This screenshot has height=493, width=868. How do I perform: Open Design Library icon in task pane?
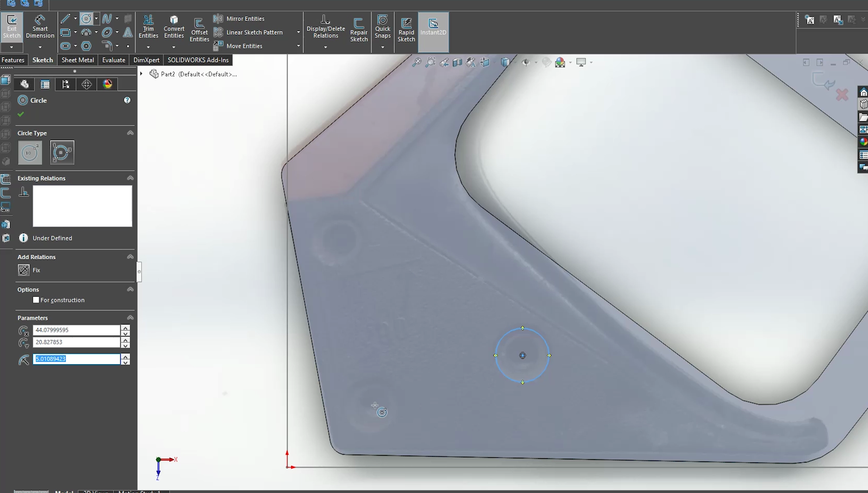863,104
